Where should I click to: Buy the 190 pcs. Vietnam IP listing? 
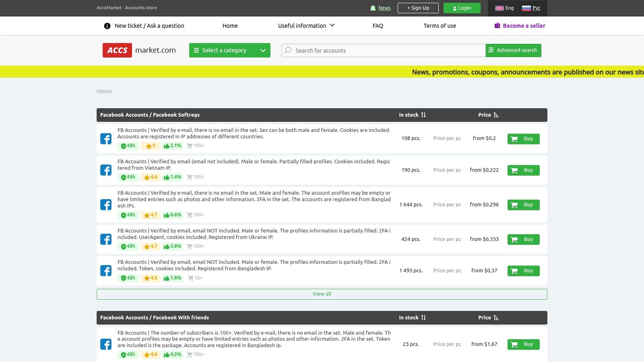coord(523,170)
